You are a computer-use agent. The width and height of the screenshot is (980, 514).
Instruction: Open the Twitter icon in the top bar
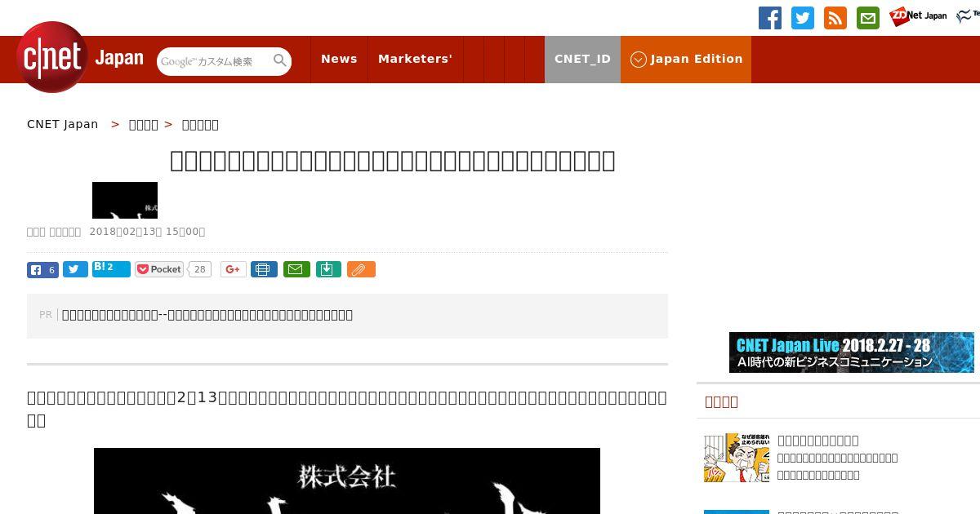coord(803,18)
